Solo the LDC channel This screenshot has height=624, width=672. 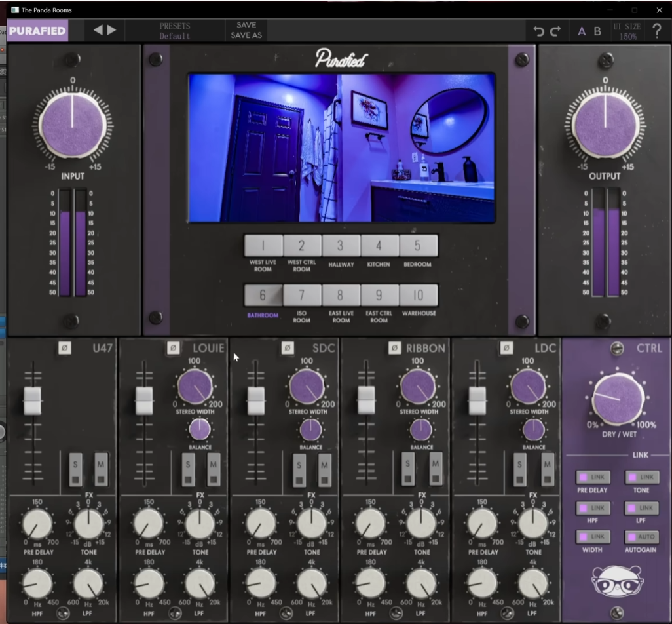[x=520, y=469]
